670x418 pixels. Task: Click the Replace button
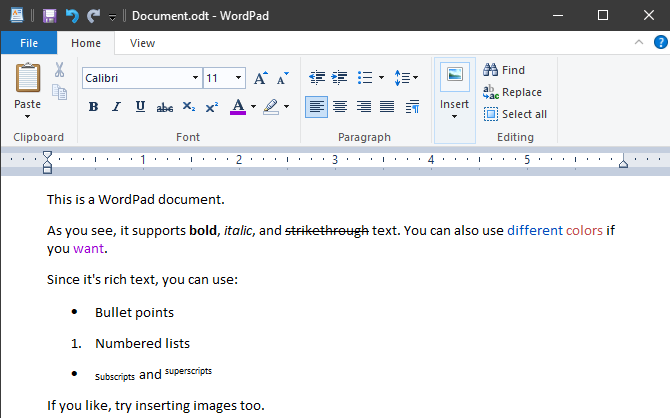point(512,92)
